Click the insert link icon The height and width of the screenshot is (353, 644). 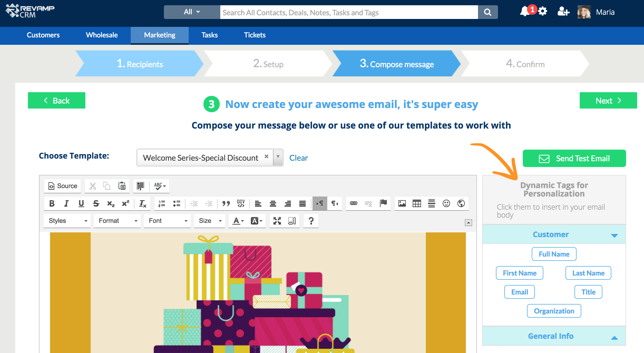(353, 203)
